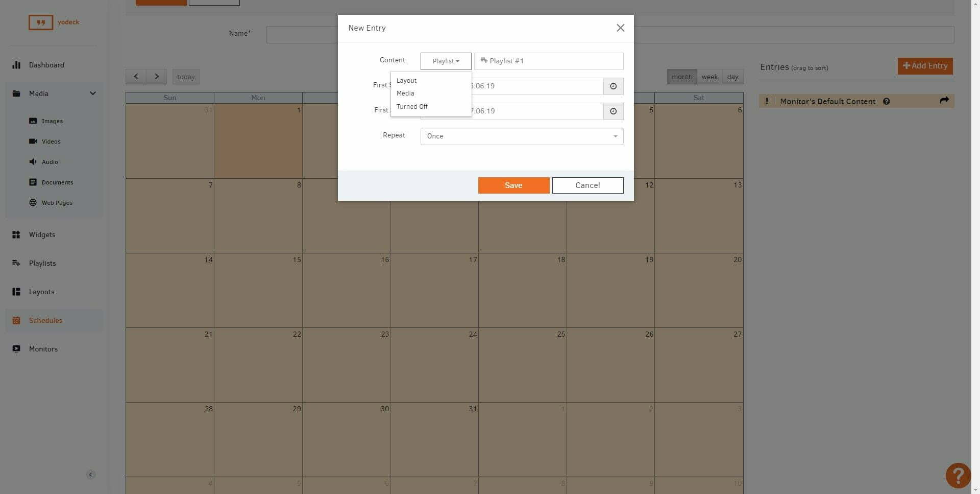
Task: Open the Repeat dropdown showing Once
Action: pos(522,136)
